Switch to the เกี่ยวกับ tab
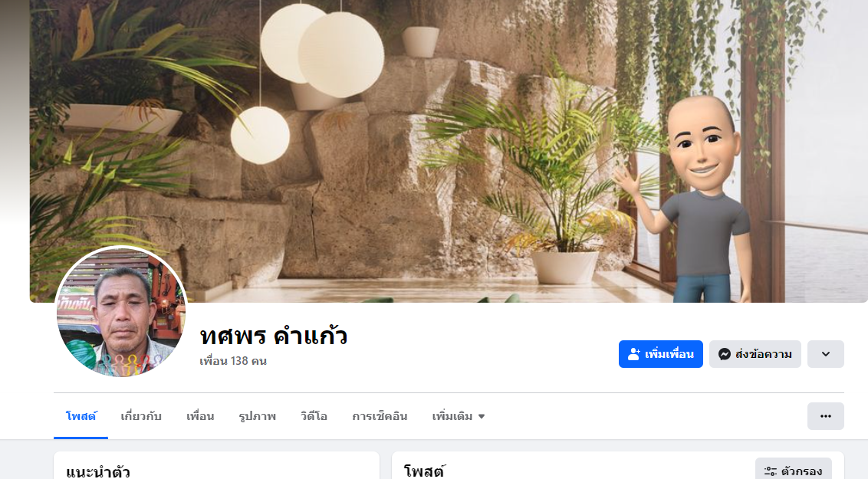Image resolution: width=868 pixels, height=479 pixels. (x=141, y=416)
